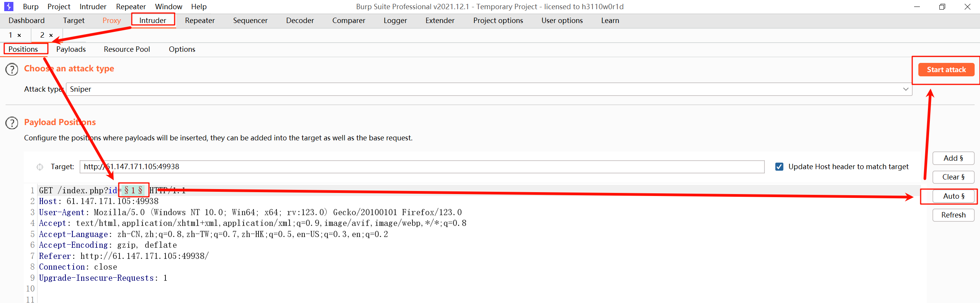Switch to the Options sub-tab
Screen dimensions: 980x303
tap(182, 49)
